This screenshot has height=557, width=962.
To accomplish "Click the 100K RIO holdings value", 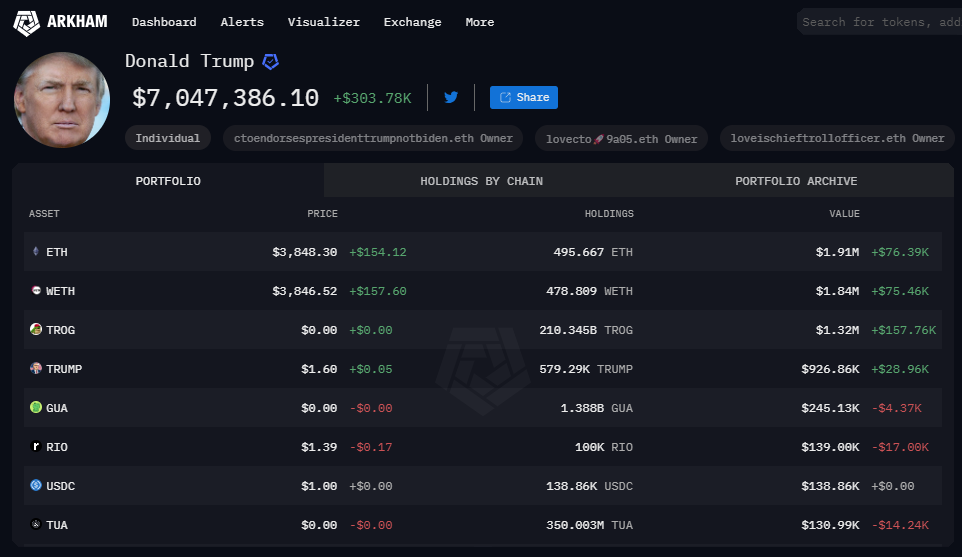I will [x=604, y=447].
